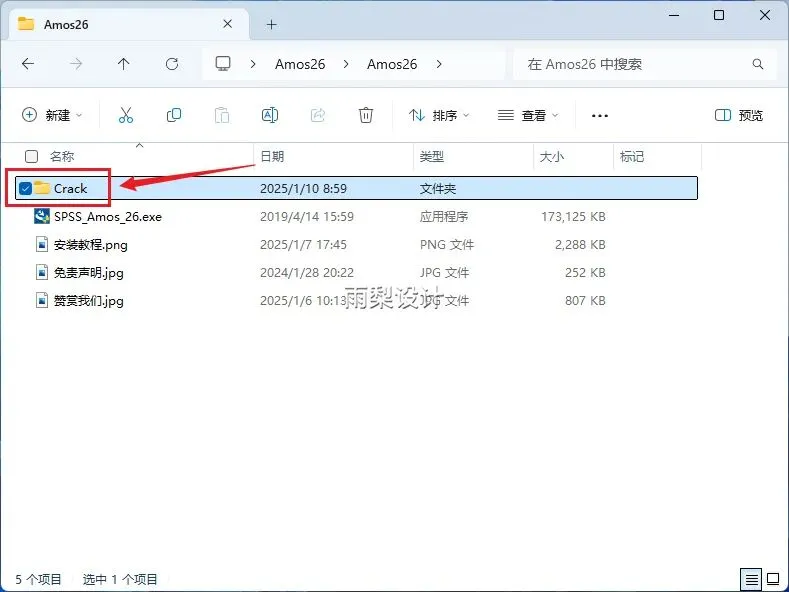789x592 pixels.
Task: Click the This PC monitor icon
Action: pyautogui.click(x=223, y=64)
